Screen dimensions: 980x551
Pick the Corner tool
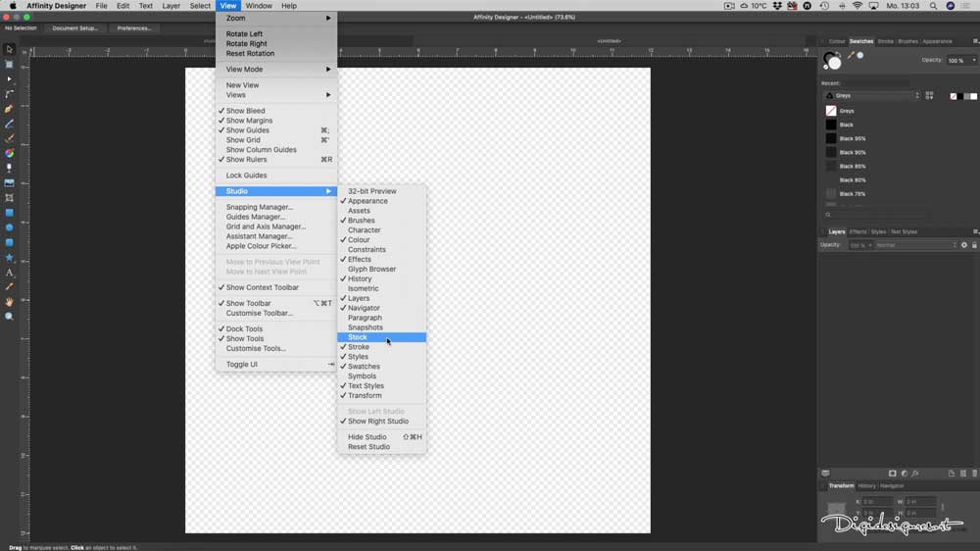coord(10,94)
